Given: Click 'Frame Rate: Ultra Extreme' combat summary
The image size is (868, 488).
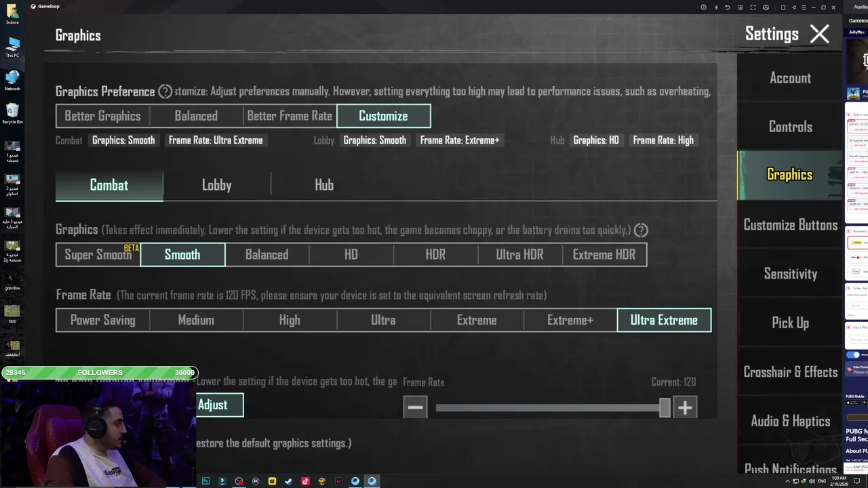Looking at the screenshot, I should tap(216, 140).
